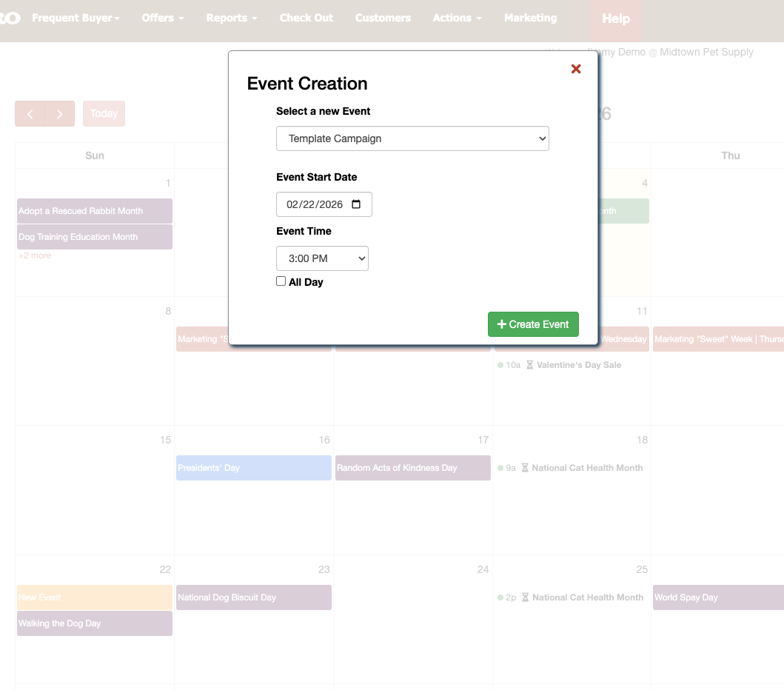This screenshot has width=784, height=690.
Task: Click hourglass icon on the 25th event
Action: [525, 597]
